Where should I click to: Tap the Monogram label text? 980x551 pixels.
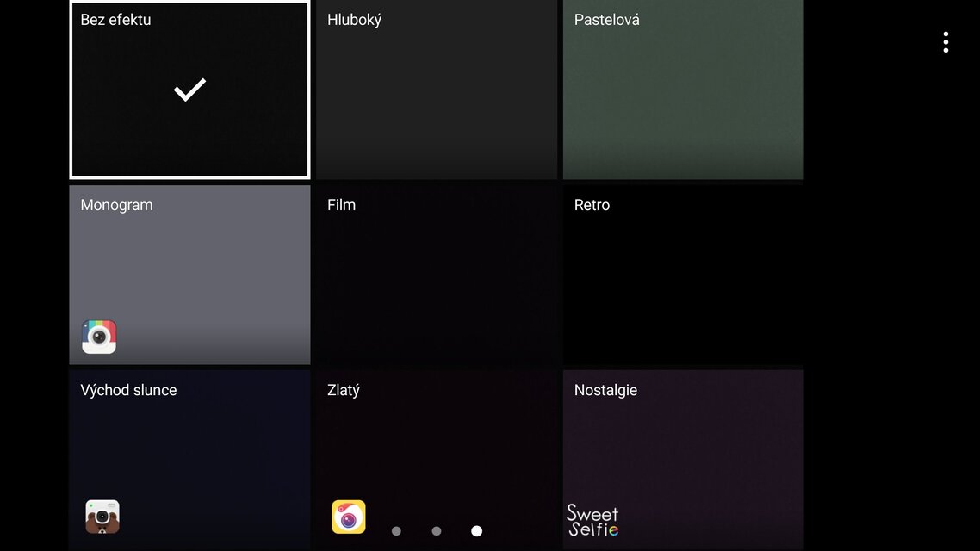click(x=116, y=205)
